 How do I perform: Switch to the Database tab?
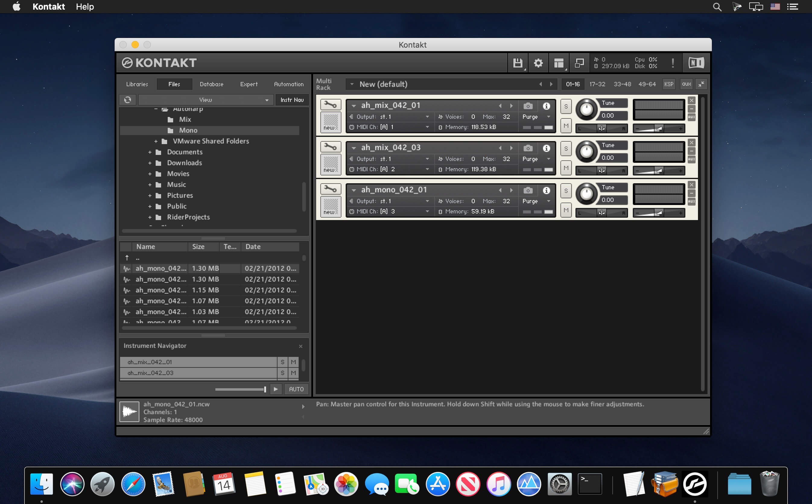211,84
